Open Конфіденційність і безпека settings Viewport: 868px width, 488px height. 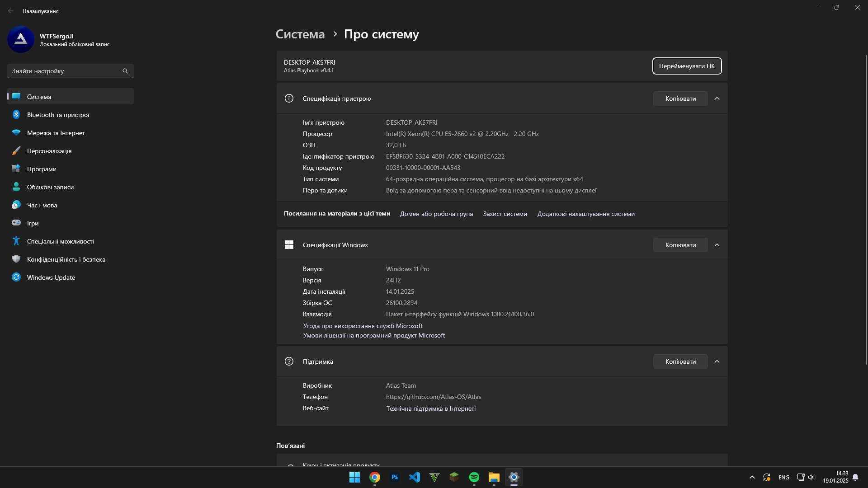pyautogui.click(x=71, y=259)
